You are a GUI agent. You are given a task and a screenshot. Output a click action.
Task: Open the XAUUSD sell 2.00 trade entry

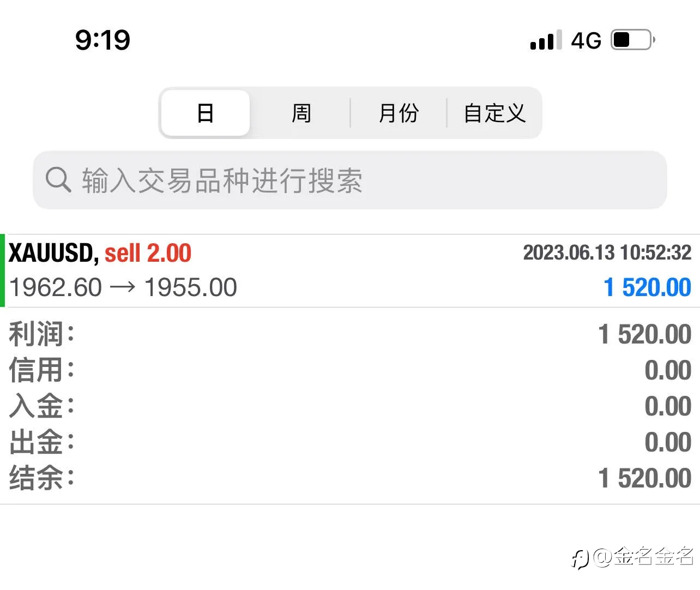click(349, 270)
